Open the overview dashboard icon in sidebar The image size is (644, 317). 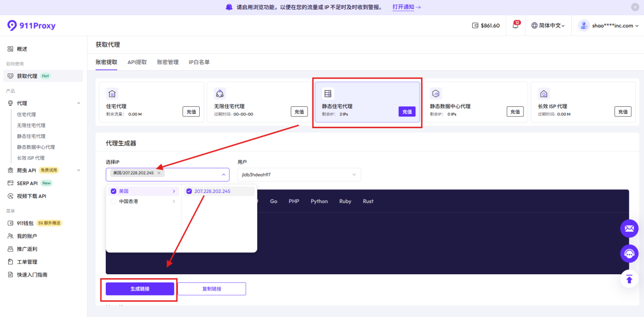tap(10, 49)
